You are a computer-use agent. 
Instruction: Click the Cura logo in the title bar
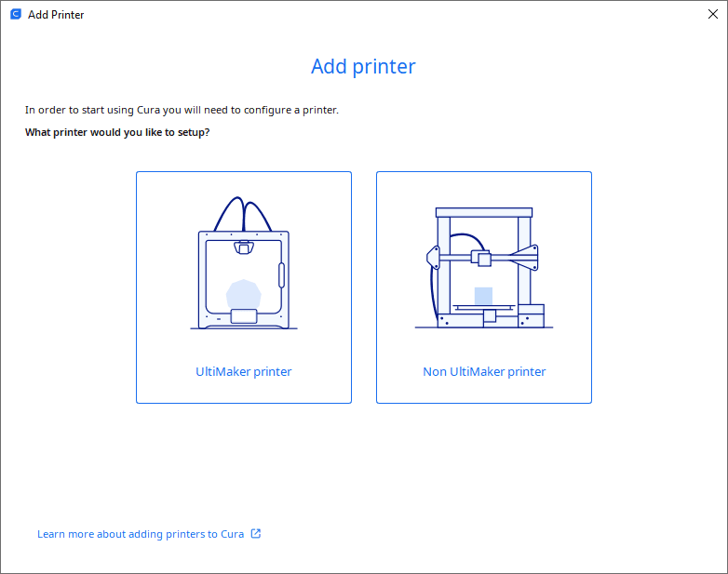16,14
